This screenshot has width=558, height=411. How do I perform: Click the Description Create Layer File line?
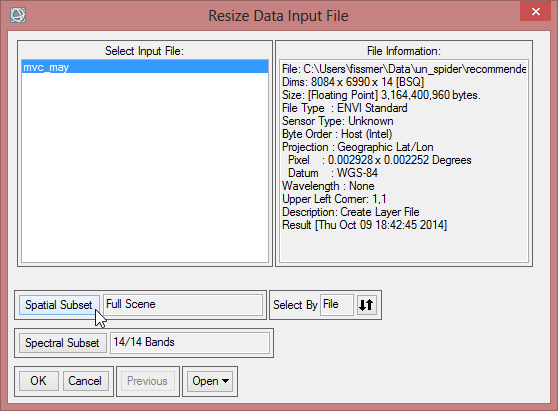[351, 212]
